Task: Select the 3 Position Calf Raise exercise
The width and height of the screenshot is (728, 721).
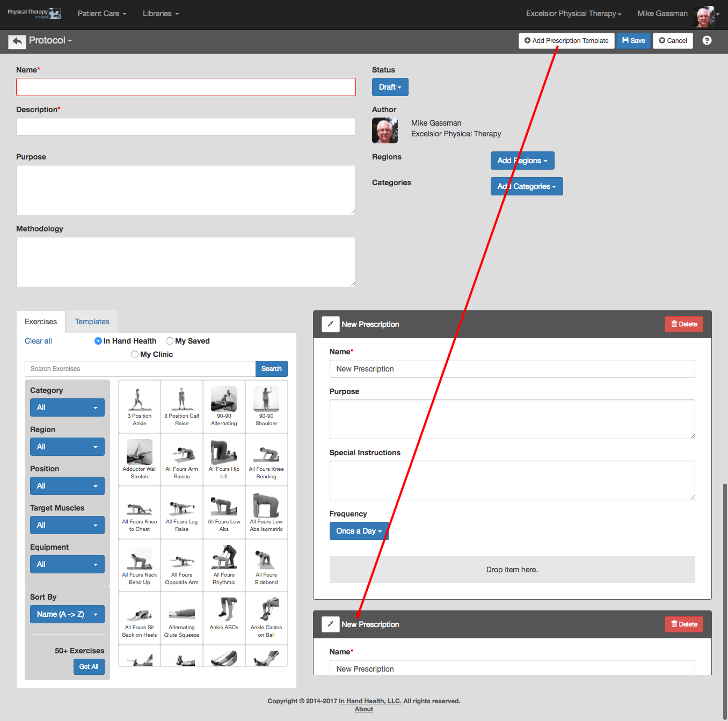Action: tap(181, 407)
